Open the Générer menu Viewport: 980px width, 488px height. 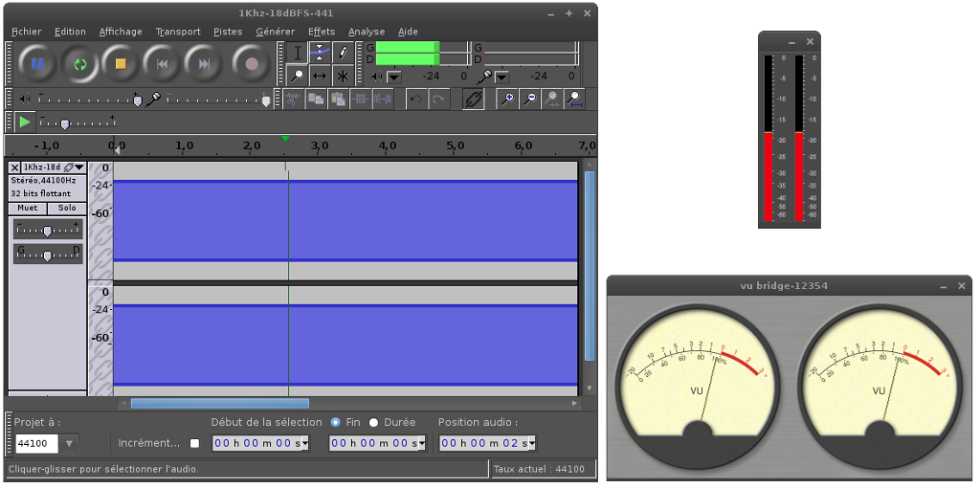click(275, 32)
